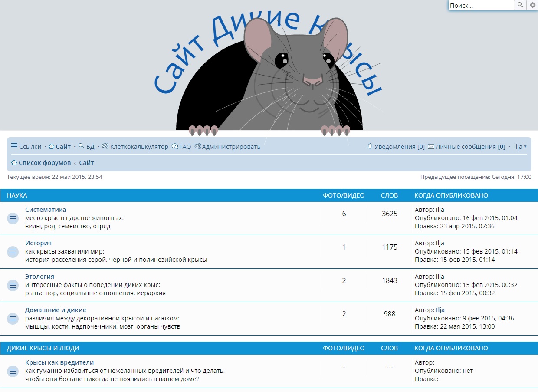Image resolution: width=538 pixels, height=392 pixels.
Task: Click the search magnifier button
Action: point(520,5)
